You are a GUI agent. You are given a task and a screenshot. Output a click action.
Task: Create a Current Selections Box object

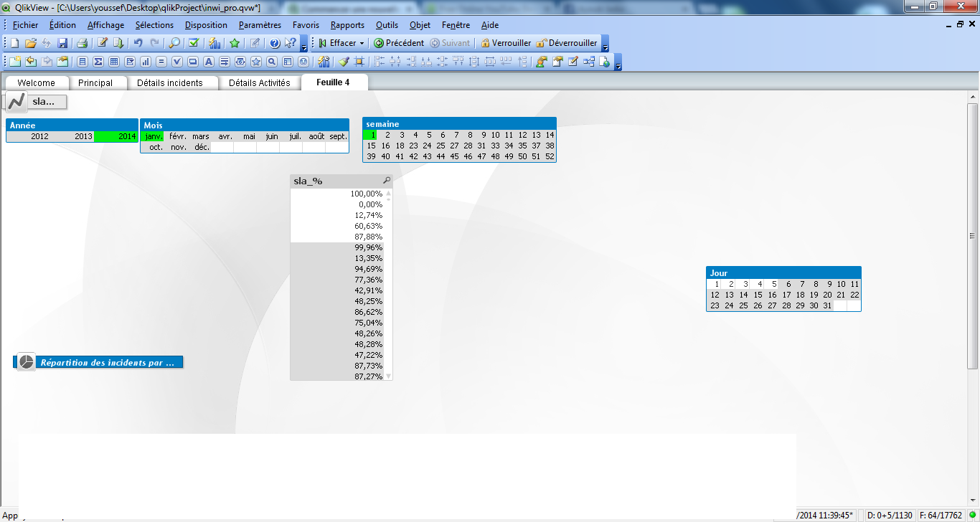(176, 62)
